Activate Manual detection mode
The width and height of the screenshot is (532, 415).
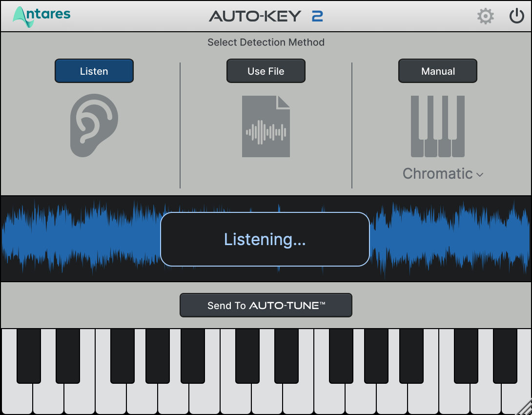click(x=437, y=71)
